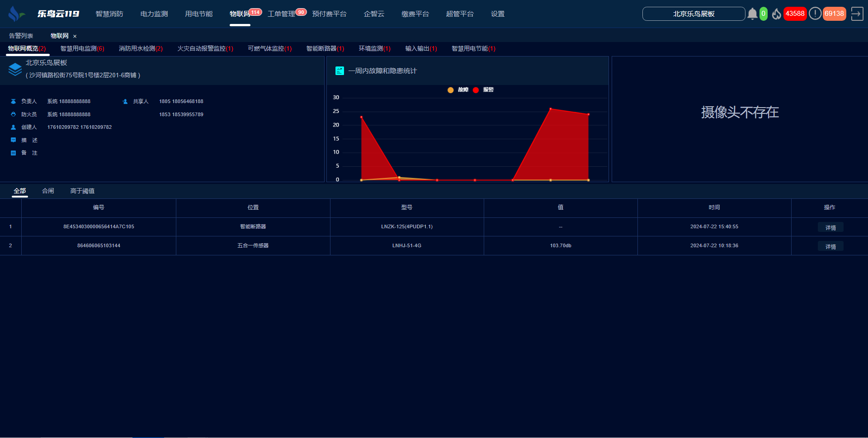Click the exclamation warning circle icon
Image resolution: width=868 pixels, height=438 pixels.
(x=815, y=14)
